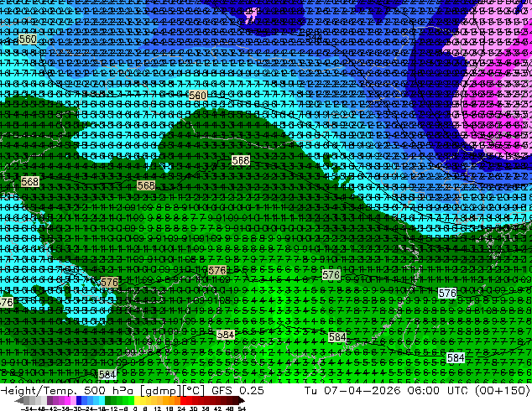Click the '(00+150)' forecast hour label

pyautogui.click(x=502, y=390)
